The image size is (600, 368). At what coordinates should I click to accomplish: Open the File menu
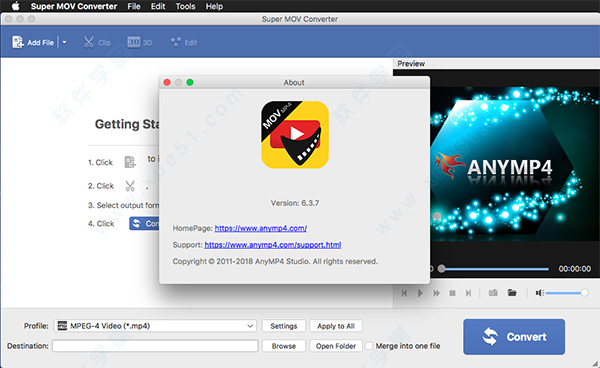[x=134, y=6]
